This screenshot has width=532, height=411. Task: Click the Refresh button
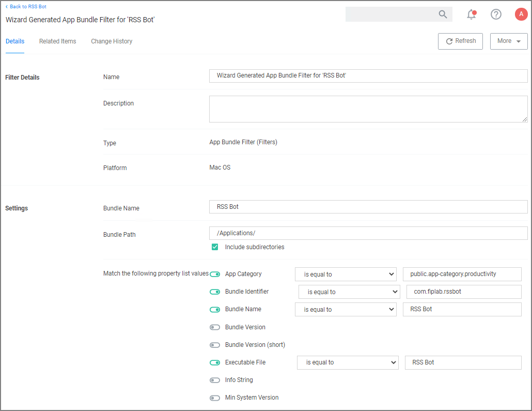(x=460, y=41)
